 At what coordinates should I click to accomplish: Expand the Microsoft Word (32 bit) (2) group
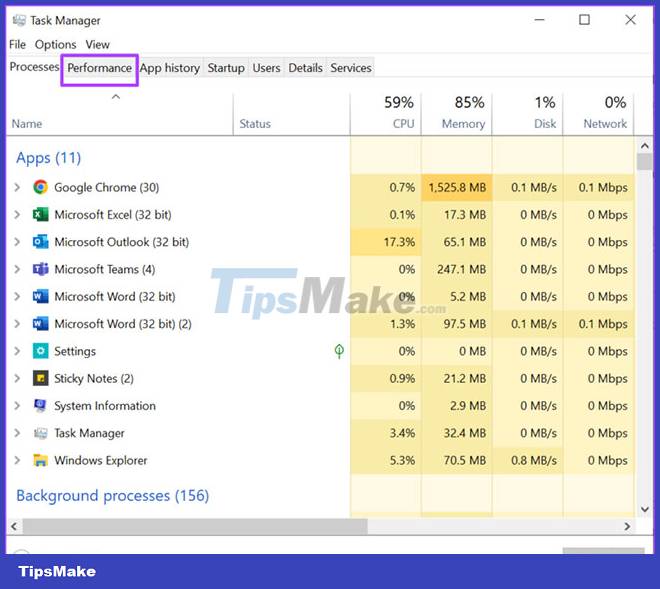point(17,323)
